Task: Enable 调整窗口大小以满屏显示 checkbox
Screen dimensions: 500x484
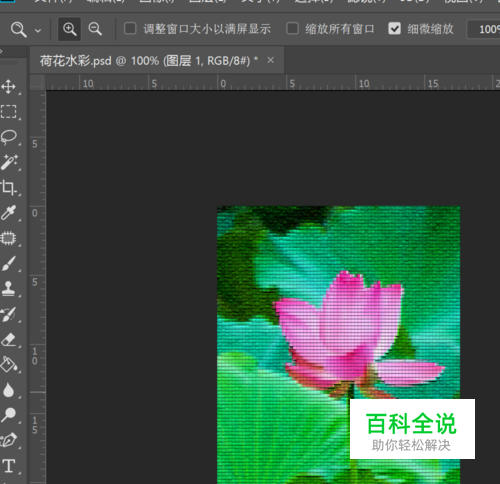Action: coord(130,29)
